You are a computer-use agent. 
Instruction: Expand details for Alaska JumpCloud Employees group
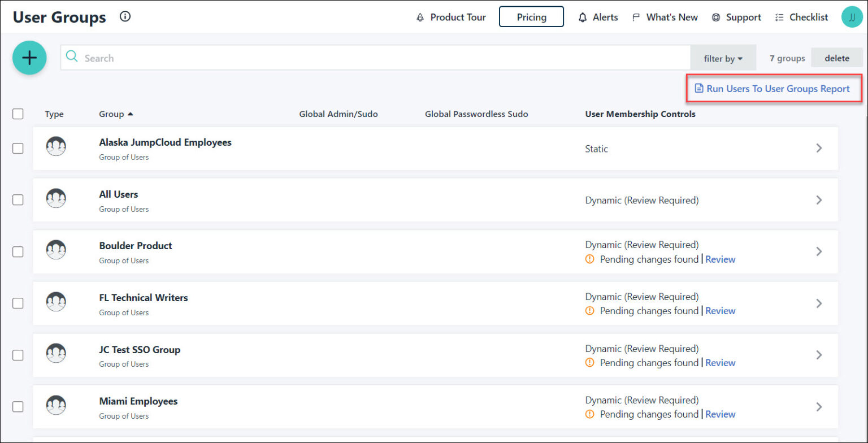819,148
